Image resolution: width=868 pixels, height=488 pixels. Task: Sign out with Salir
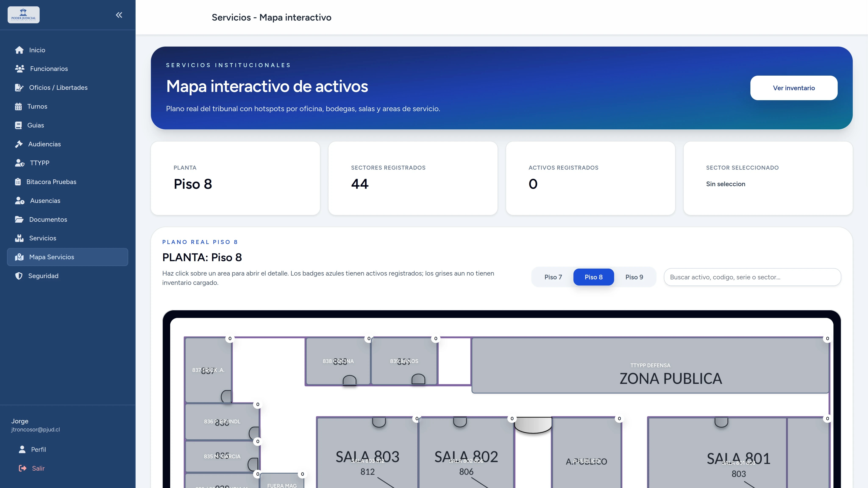(67, 468)
